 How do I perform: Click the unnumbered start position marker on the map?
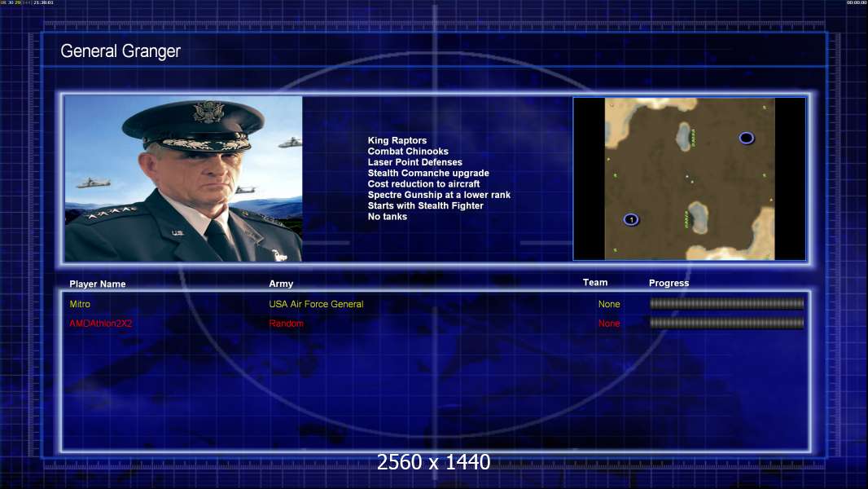point(746,138)
